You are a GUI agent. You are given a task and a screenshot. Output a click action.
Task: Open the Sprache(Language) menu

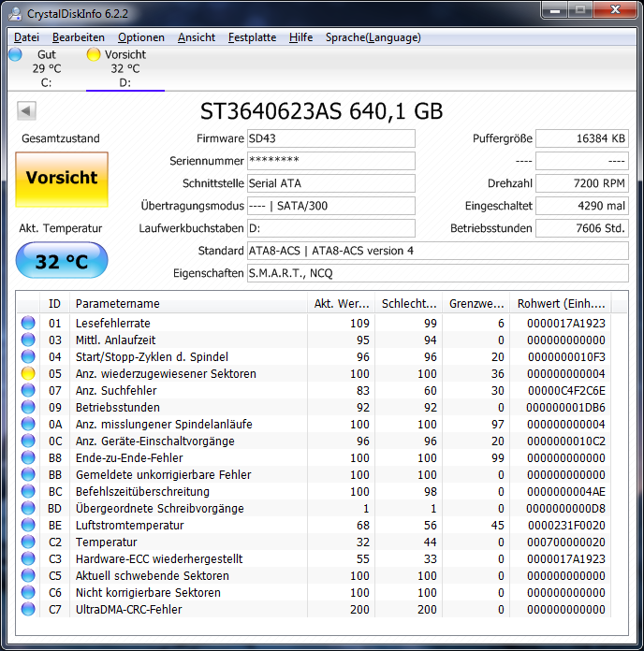tap(373, 37)
